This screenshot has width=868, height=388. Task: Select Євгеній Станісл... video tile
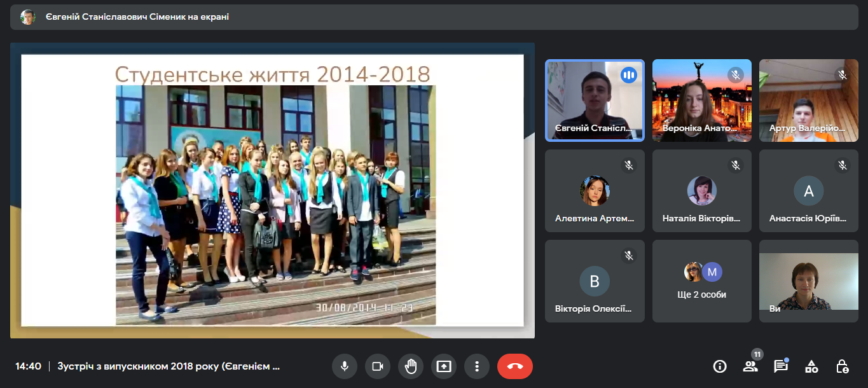point(595,100)
